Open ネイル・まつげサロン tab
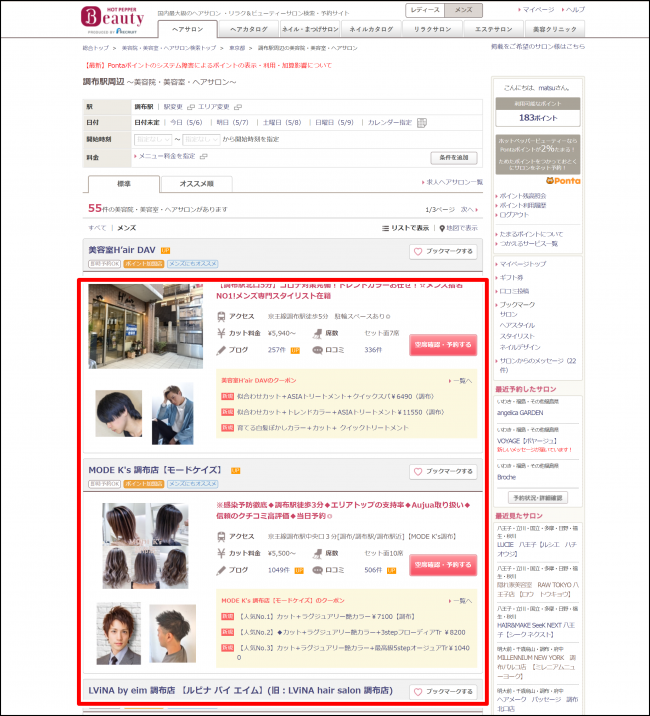 coord(310,29)
